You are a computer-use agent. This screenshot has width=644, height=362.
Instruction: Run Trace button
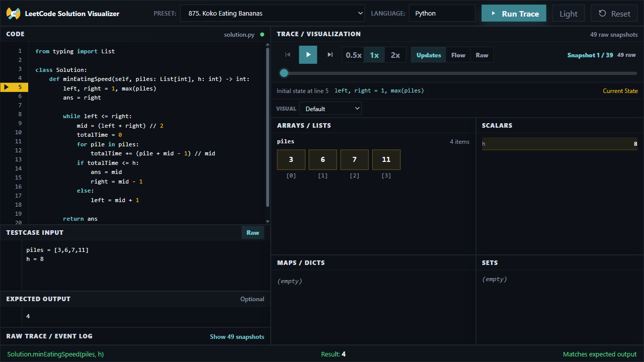[514, 14]
